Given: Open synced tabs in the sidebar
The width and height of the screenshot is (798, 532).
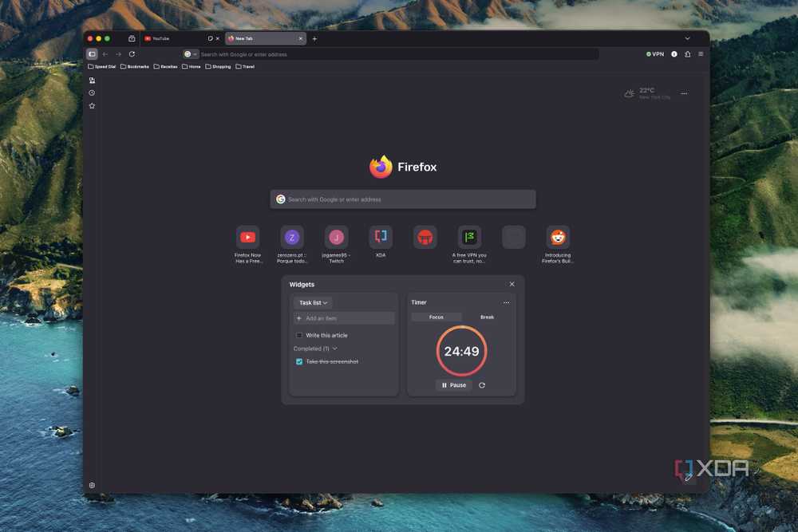Looking at the screenshot, I should 92,81.
